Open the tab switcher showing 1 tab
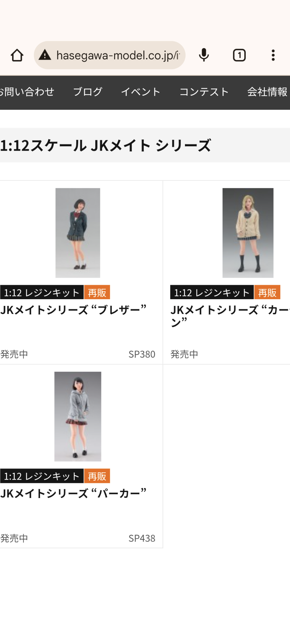The width and height of the screenshot is (290, 644). (x=239, y=55)
